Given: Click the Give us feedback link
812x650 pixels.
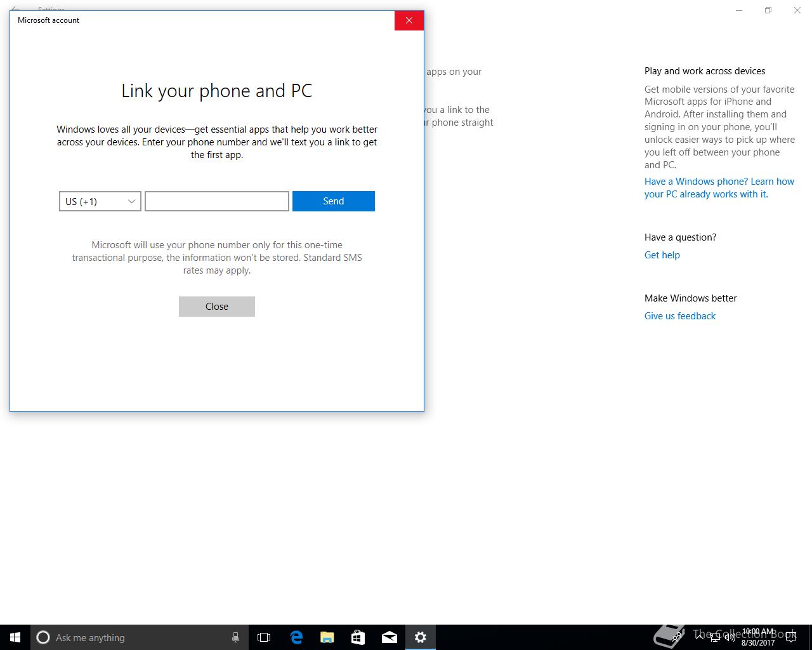Looking at the screenshot, I should 680,316.
